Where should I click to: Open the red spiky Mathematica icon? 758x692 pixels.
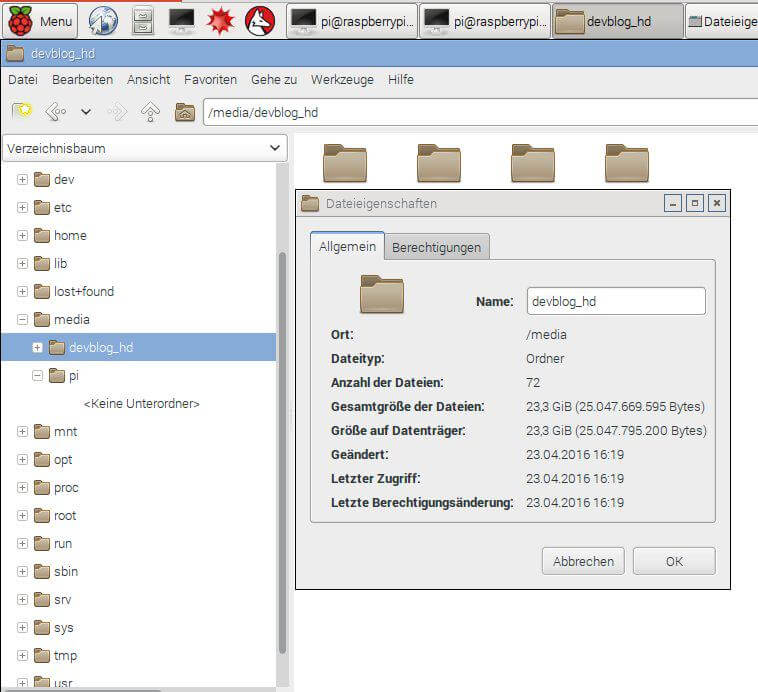[221, 20]
